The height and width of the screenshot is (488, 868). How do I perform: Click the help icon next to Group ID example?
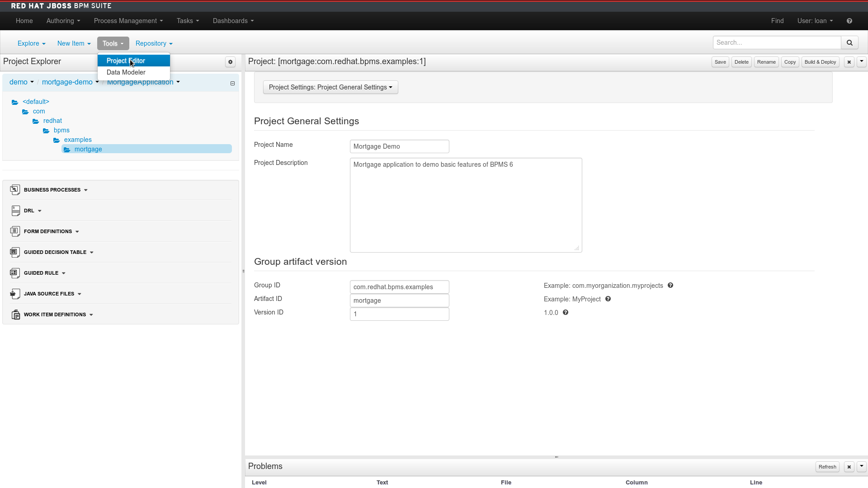[x=670, y=286]
